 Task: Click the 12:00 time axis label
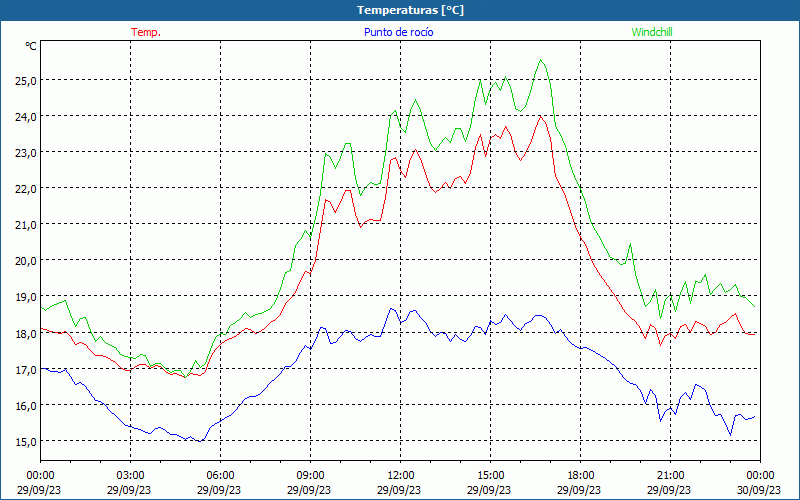click(401, 476)
